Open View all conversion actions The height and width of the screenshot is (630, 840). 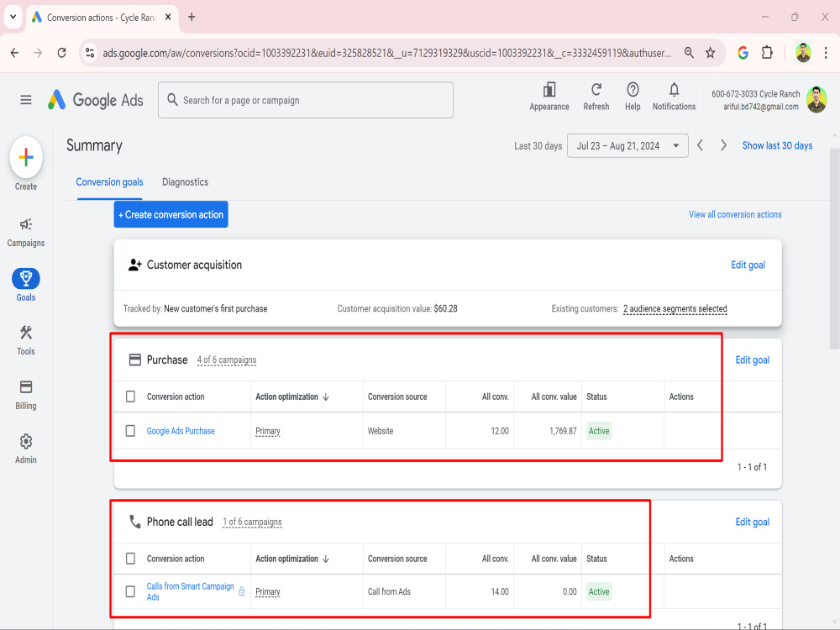(x=735, y=214)
